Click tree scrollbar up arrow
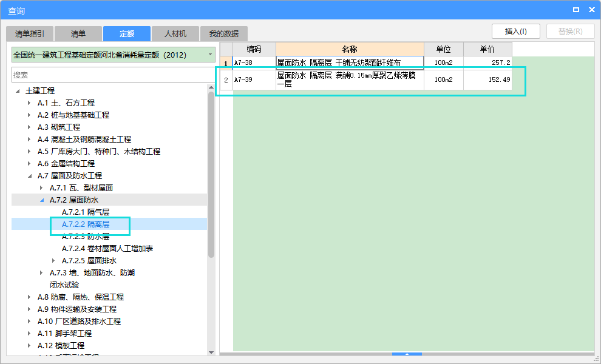The image size is (601, 364). [x=211, y=88]
